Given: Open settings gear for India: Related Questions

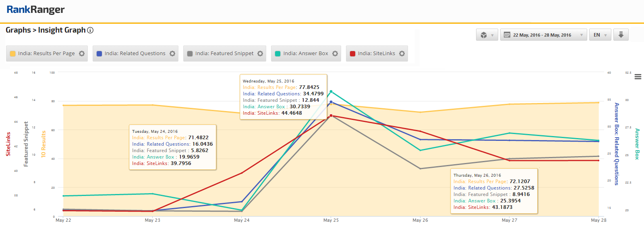Looking at the screenshot, I should coord(172,54).
